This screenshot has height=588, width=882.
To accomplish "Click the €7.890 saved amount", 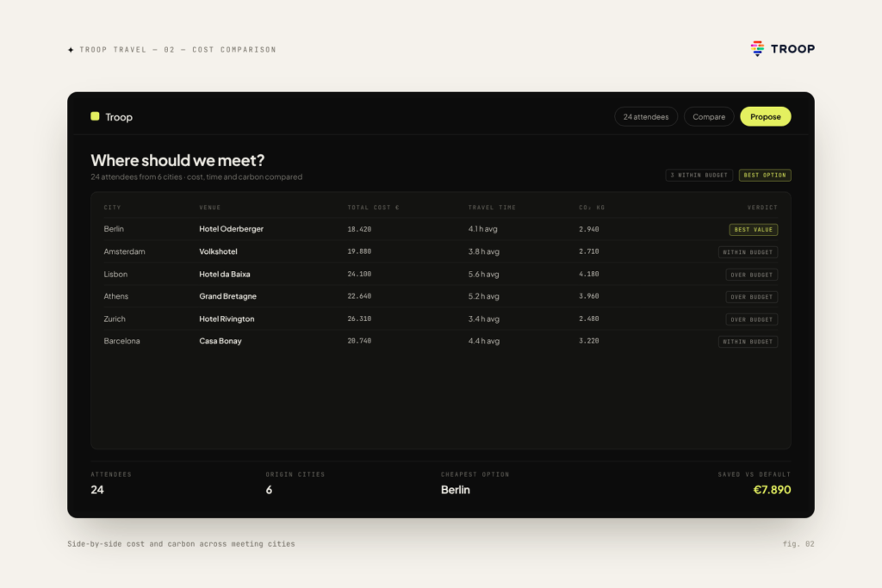I will (773, 490).
